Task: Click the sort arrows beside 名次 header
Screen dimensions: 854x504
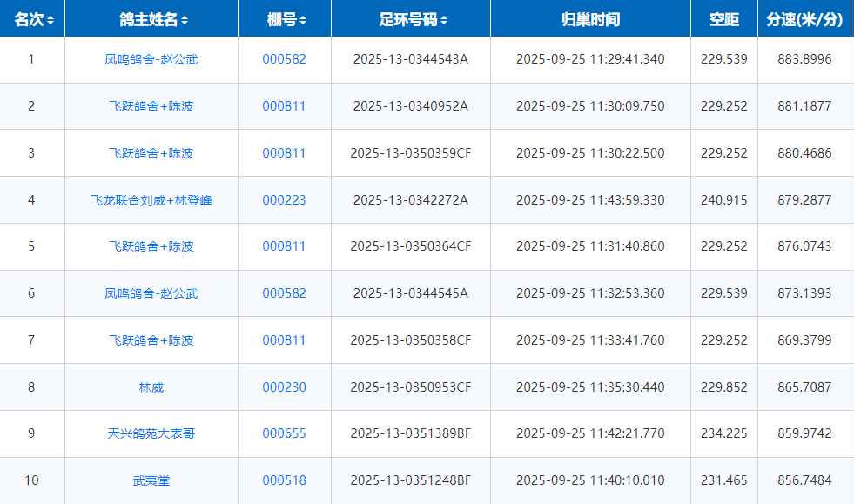Action: click(x=50, y=20)
